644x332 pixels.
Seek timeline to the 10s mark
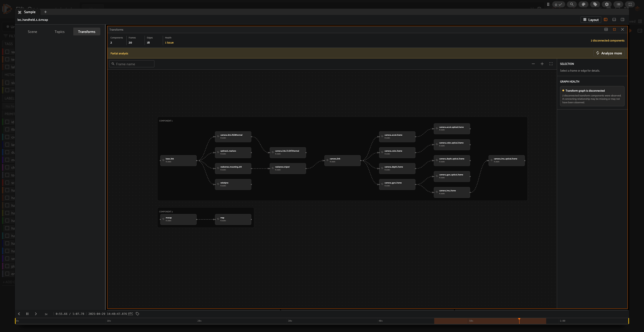click(109, 321)
